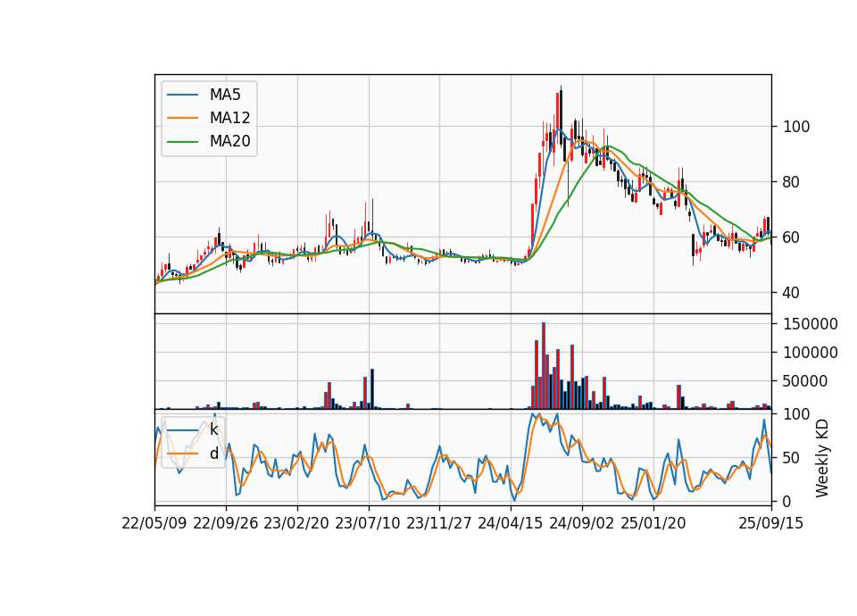Click the KD axis value 50
This screenshot has width=857, height=616.
(792, 457)
